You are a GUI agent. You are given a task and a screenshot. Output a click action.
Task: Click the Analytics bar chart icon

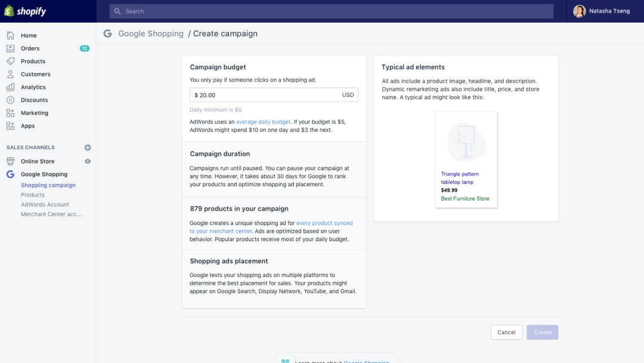(10, 87)
